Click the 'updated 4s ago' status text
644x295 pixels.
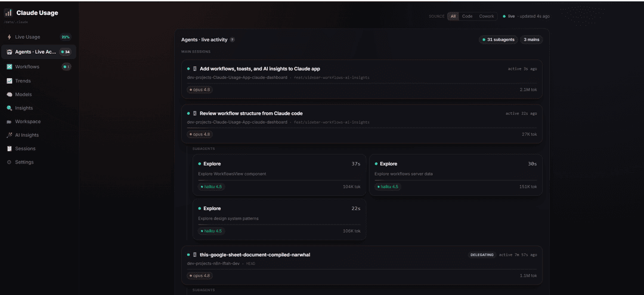point(534,17)
